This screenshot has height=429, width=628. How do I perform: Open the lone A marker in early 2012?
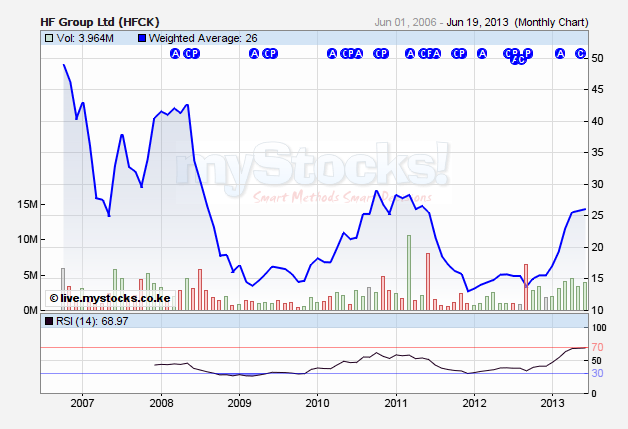(482, 54)
